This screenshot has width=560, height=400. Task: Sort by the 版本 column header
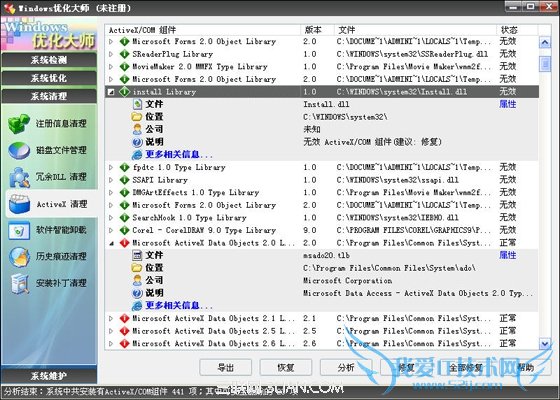(x=317, y=30)
